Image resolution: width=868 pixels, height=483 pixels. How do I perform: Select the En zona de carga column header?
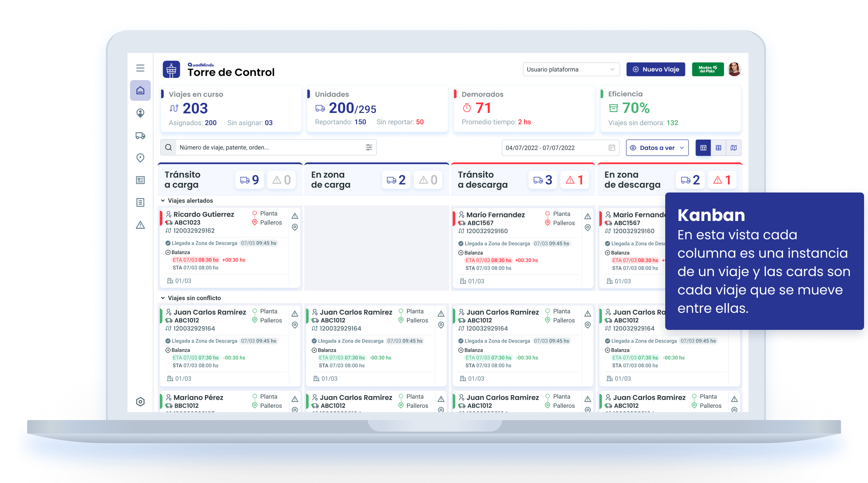377,179
